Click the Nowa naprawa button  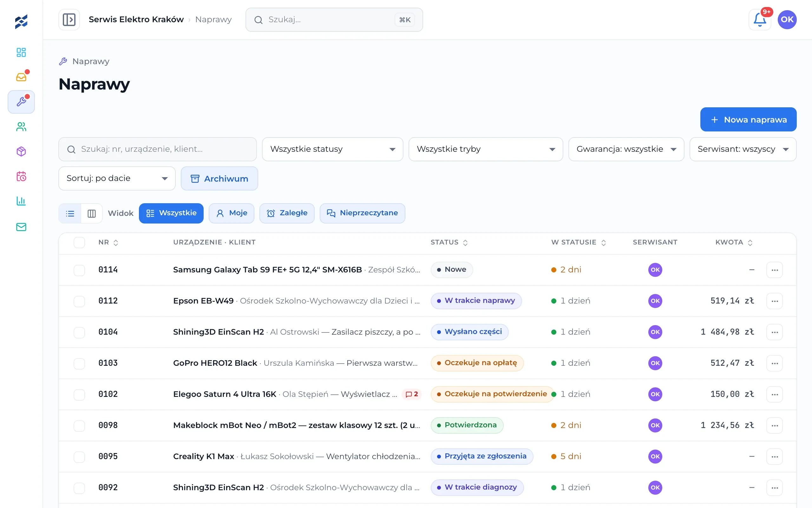(x=748, y=120)
